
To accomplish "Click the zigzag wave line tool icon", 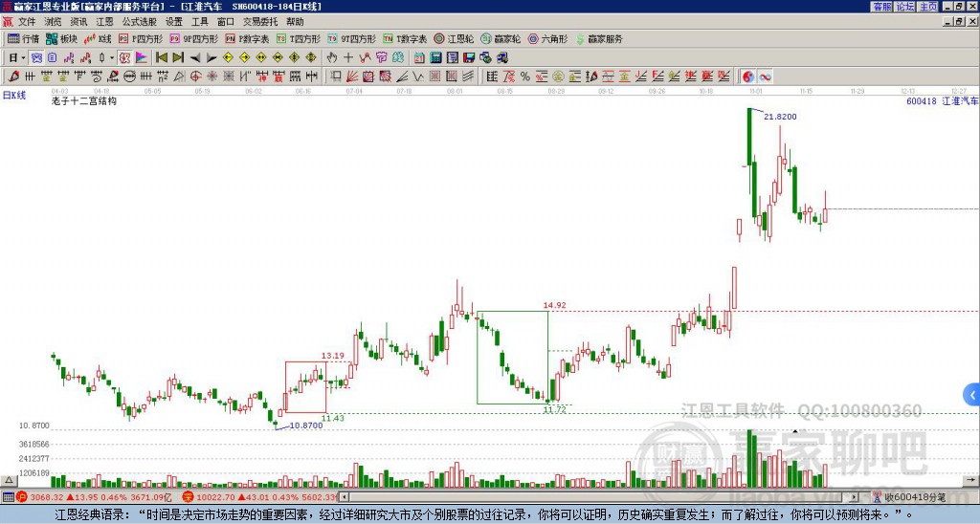I will (418, 76).
